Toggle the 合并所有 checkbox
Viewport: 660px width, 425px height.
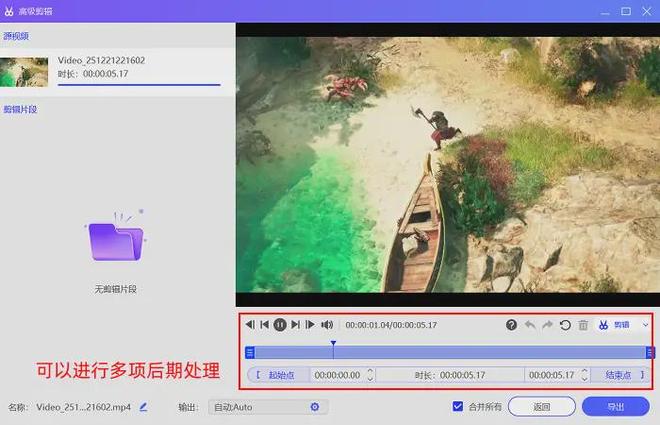pyautogui.click(x=458, y=407)
